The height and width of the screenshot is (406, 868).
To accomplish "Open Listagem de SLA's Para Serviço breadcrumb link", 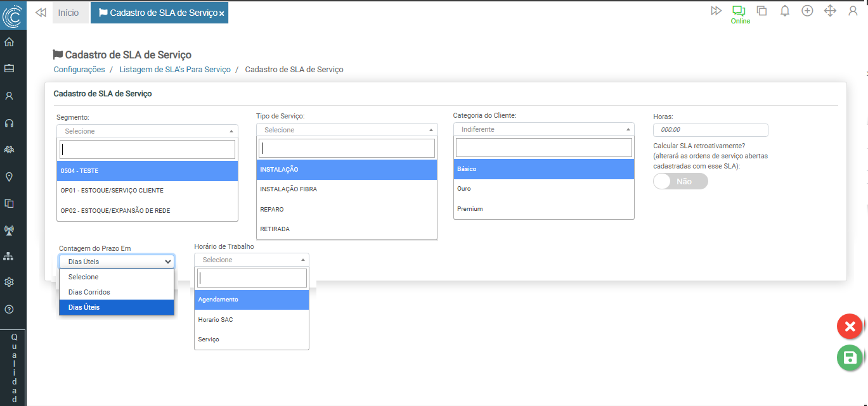I will [175, 70].
